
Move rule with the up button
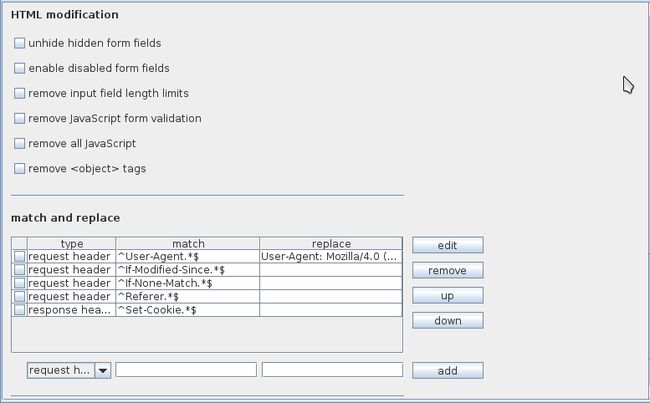[448, 296]
